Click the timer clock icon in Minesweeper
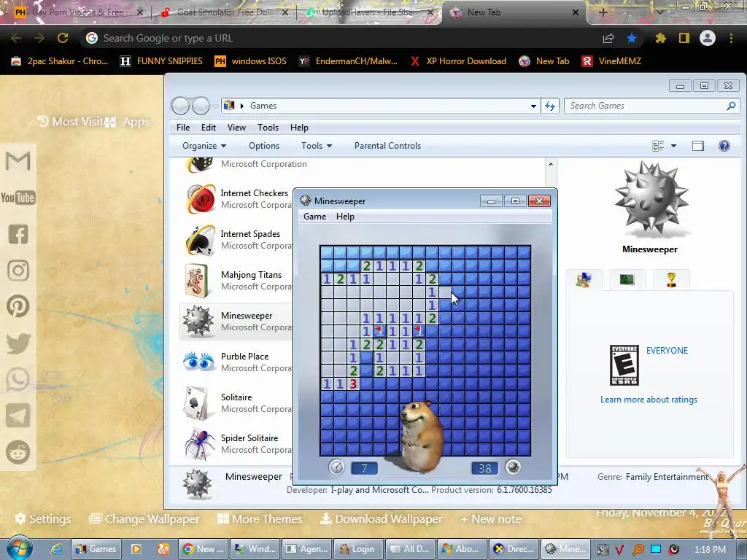747x560 pixels. tap(336, 467)
